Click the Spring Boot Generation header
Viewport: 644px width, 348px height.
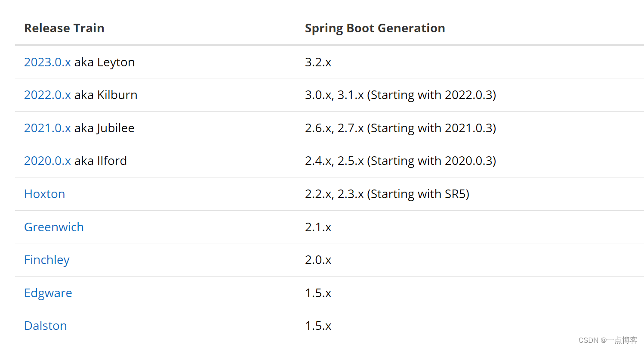(375, 28)
